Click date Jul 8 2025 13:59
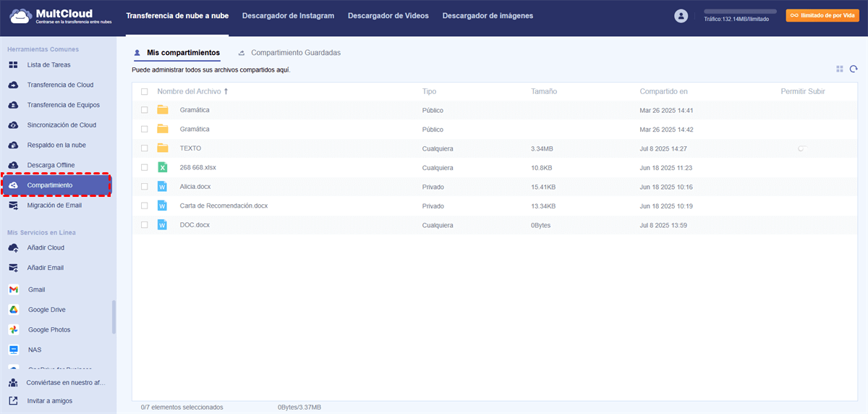 tap(663, 225)
